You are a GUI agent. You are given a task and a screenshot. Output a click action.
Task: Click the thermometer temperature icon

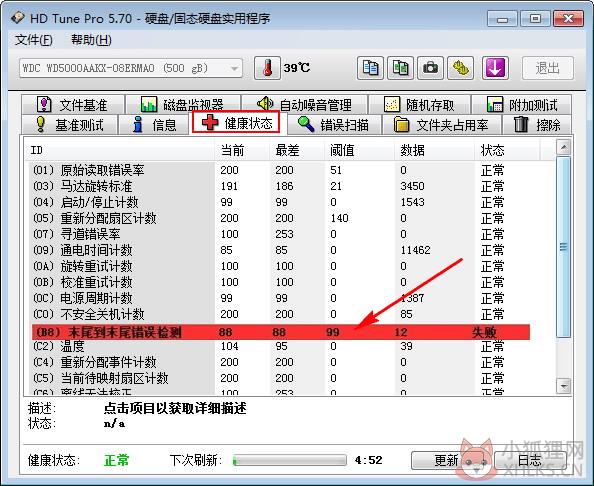click(x=267, y=68)
